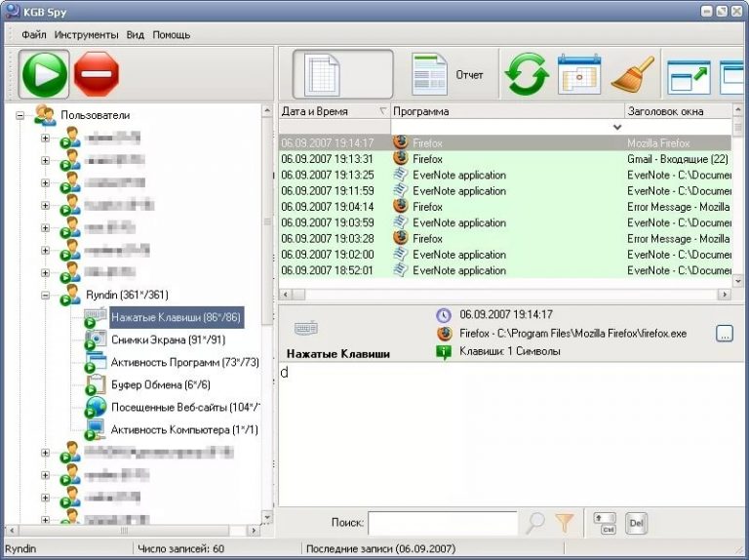Viewport: 749px width, 560px height.
Task: Expand the fourth blurred user node
Action: (x=46, y=205)
